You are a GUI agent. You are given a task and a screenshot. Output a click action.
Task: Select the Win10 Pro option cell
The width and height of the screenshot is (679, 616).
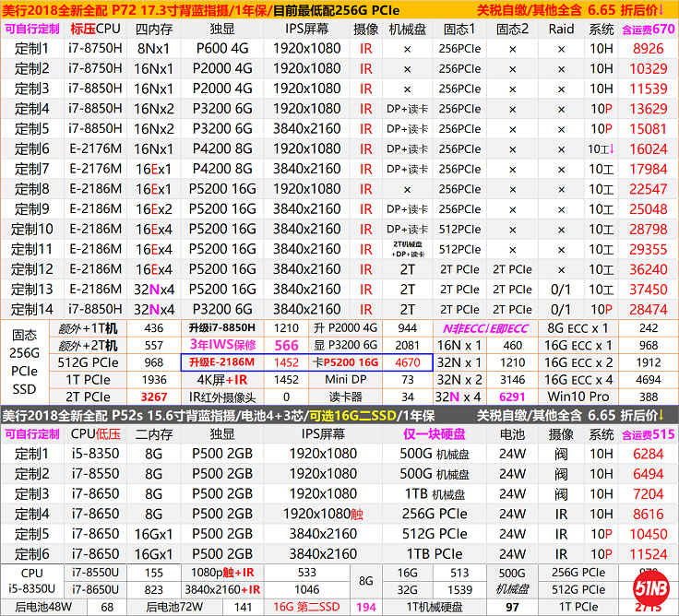pyautogui.click(x=579, y=397)
